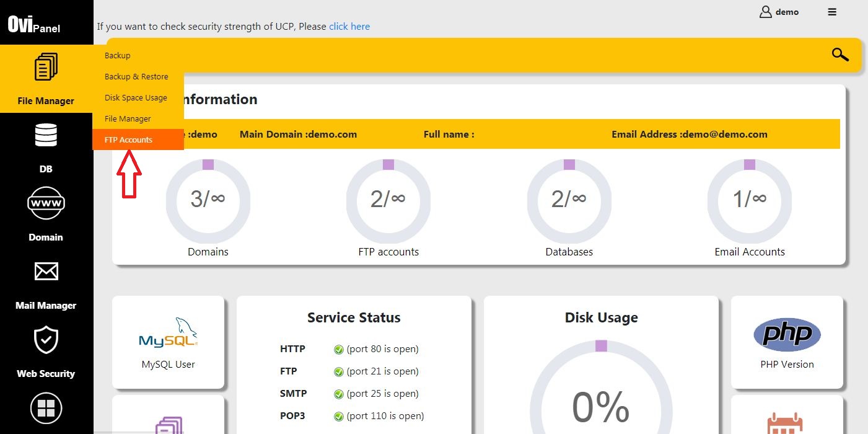This screenshot has width=868, height=434.
Task: Click the grid apps icon in sidebar
Action: pyautogui.click(x=46, y=409)
